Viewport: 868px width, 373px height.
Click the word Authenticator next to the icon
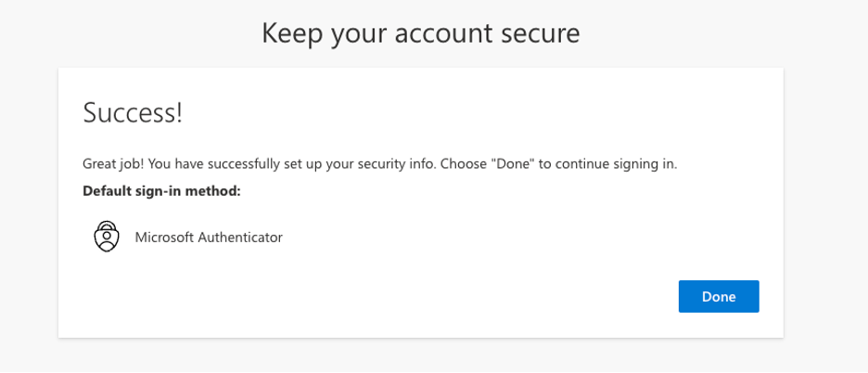click(240, 238)
